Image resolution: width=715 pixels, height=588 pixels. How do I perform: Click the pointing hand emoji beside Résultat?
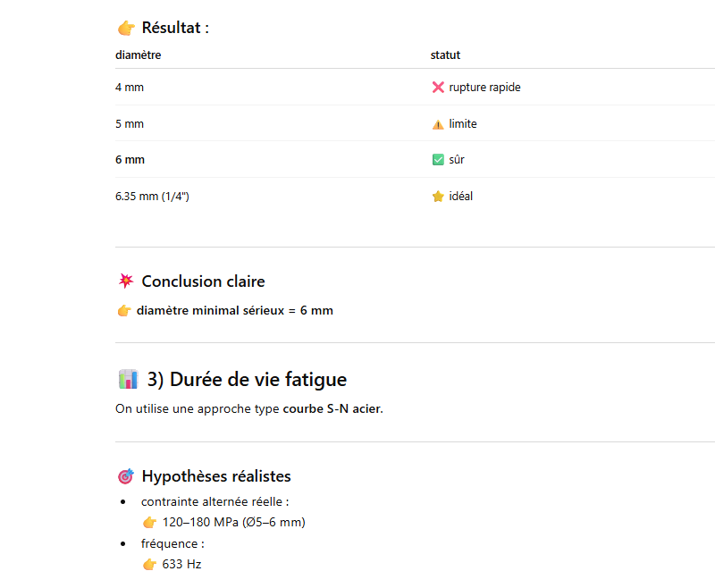point(125,28)
